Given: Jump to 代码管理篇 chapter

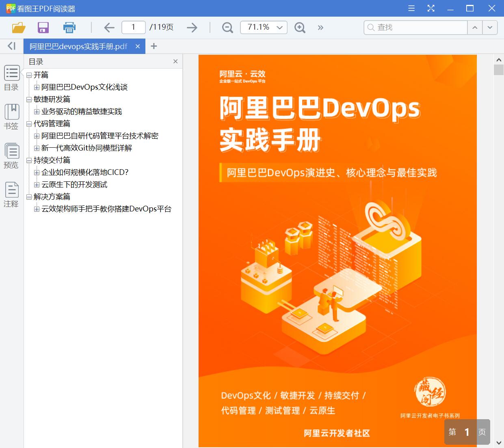Looking at the screenshot, I should (x=52, y=123).
